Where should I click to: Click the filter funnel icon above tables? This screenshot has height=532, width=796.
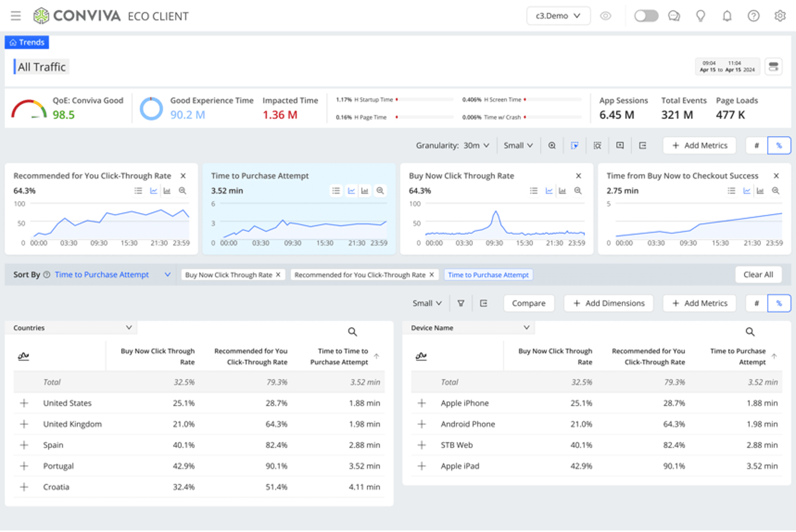(461, 303)
